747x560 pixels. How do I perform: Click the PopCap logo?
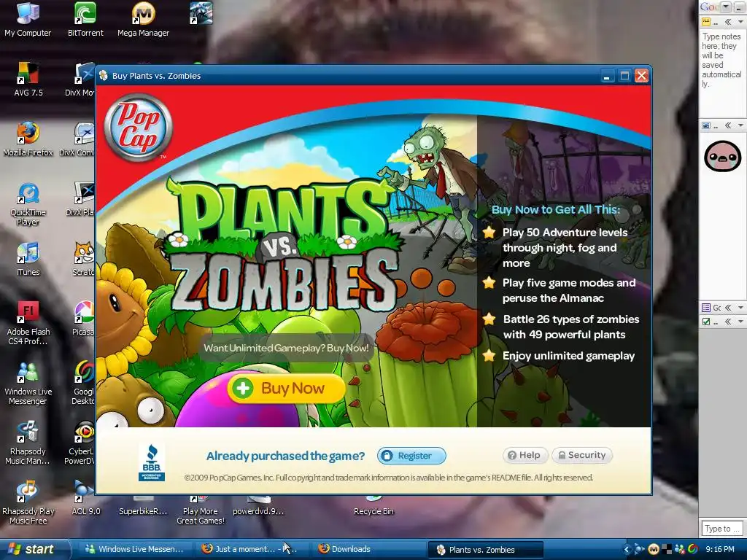pos(138,128)
